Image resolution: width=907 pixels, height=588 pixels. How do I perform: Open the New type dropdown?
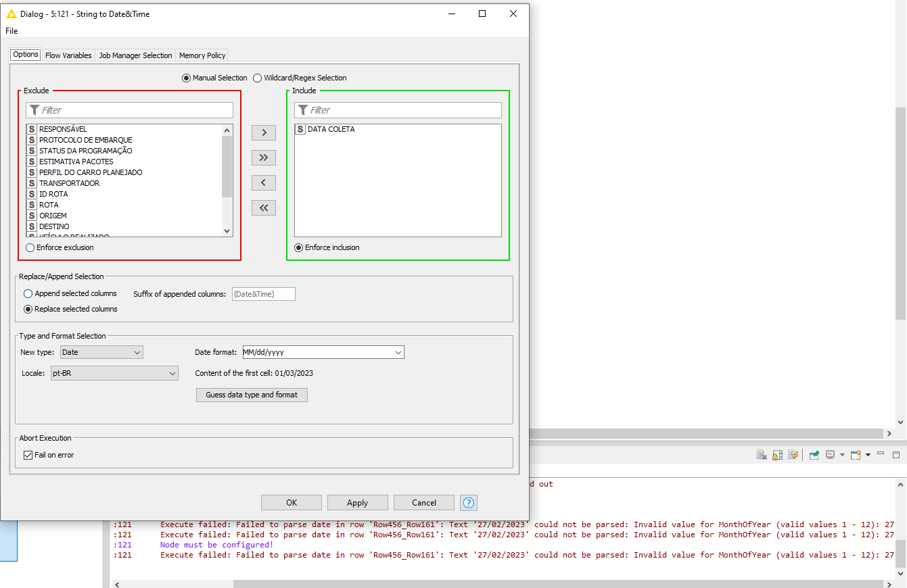tap(101, 352)
